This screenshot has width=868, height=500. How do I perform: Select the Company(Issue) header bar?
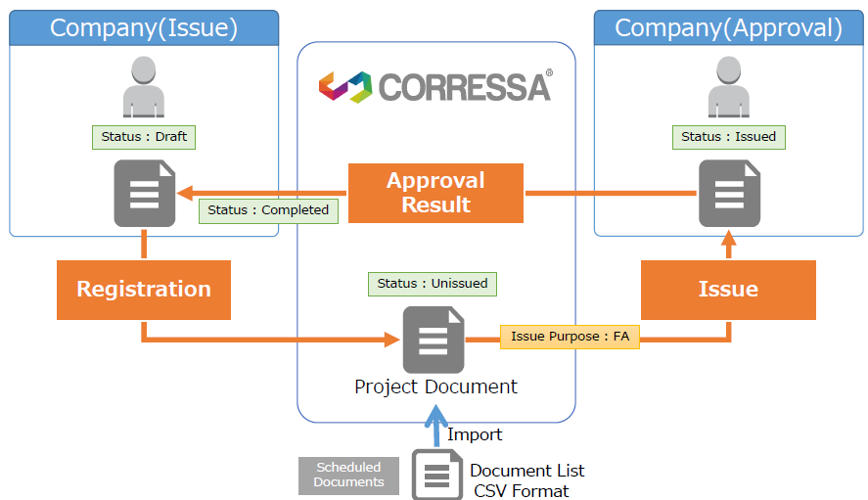(144, 27)
